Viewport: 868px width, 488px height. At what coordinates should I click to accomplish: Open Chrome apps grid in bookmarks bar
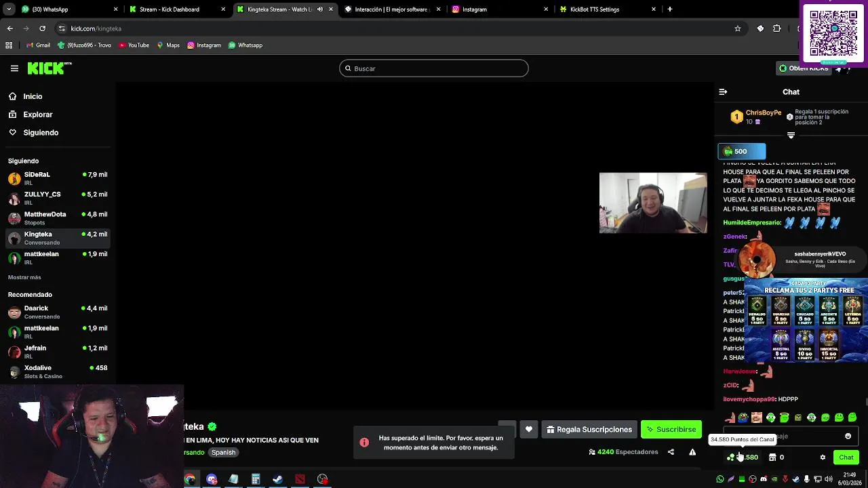[9, 45]
